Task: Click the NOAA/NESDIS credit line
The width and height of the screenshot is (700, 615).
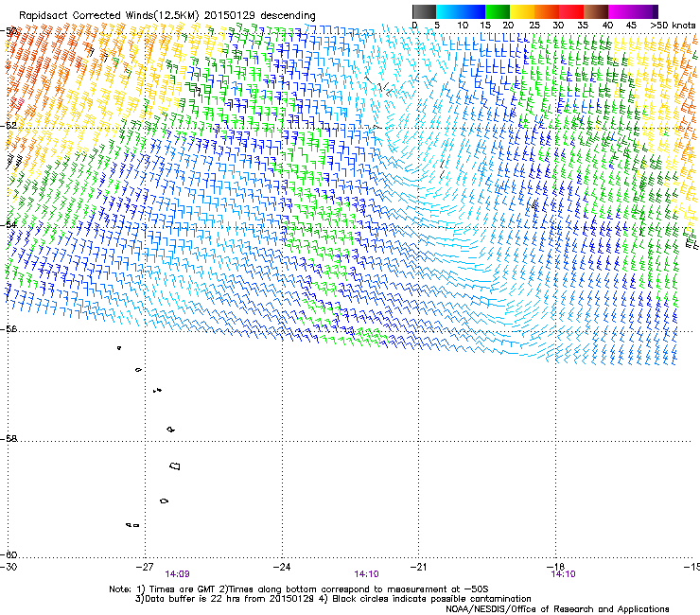Action: tap(557, 609)
